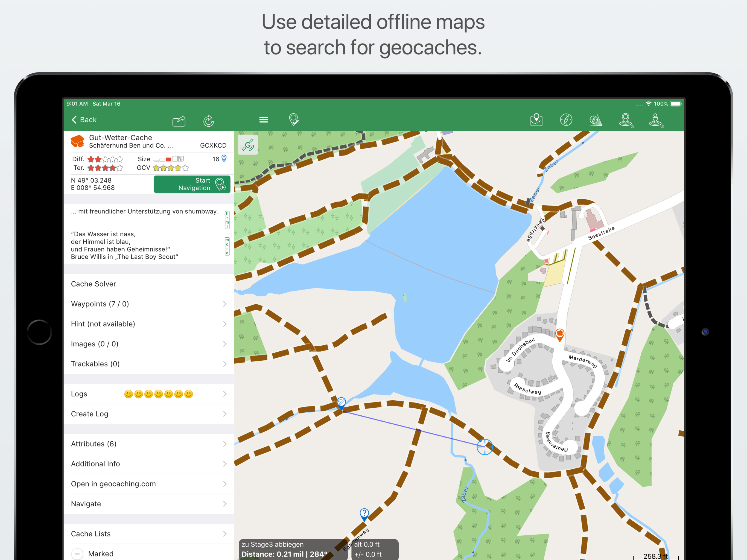Tap the share icon in header
747x560 pixels.
[179, 120]
